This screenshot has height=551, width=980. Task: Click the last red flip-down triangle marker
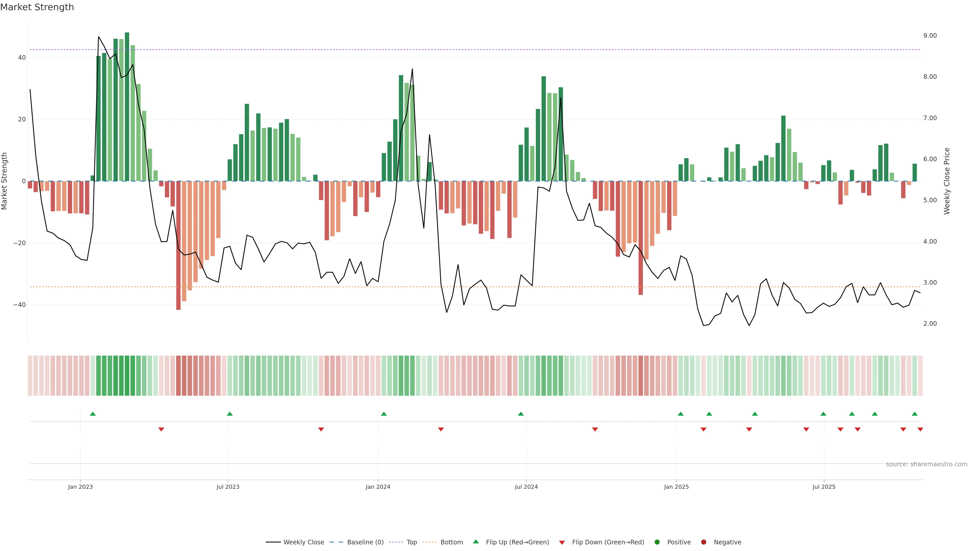[x=920, y=429]
